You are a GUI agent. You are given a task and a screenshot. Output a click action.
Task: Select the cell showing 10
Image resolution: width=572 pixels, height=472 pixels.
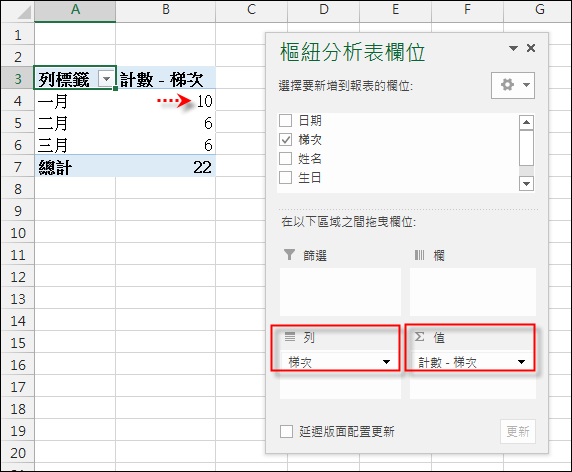[x=166, y=101]
